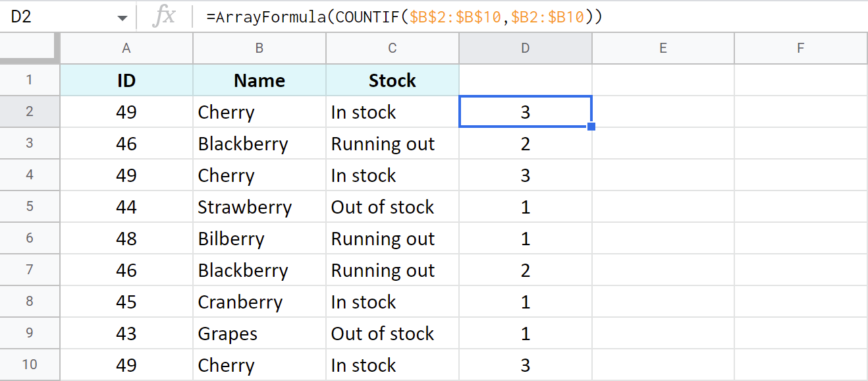The height and width of the screenshot is (381, 868).
Task: Select row 5 by its header
Action: click(30, 206)
